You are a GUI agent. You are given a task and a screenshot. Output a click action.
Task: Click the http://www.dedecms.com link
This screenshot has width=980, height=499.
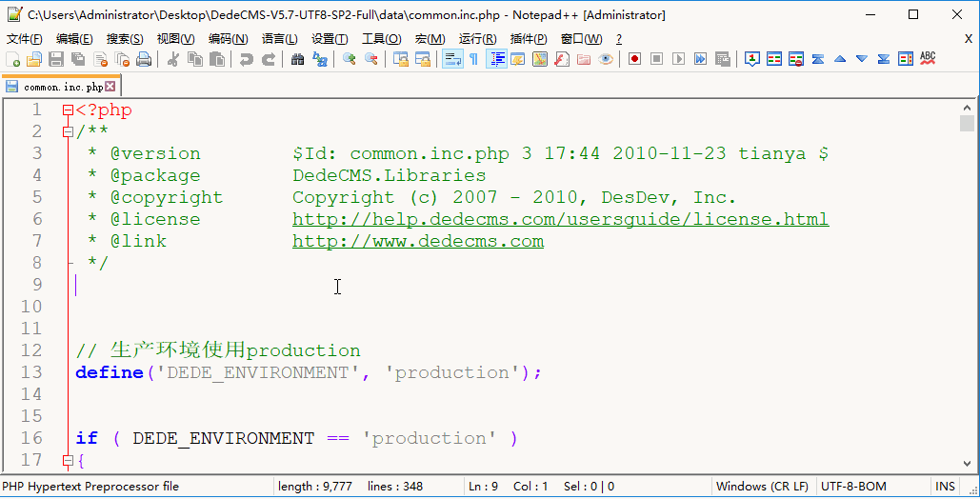[417, 241]
